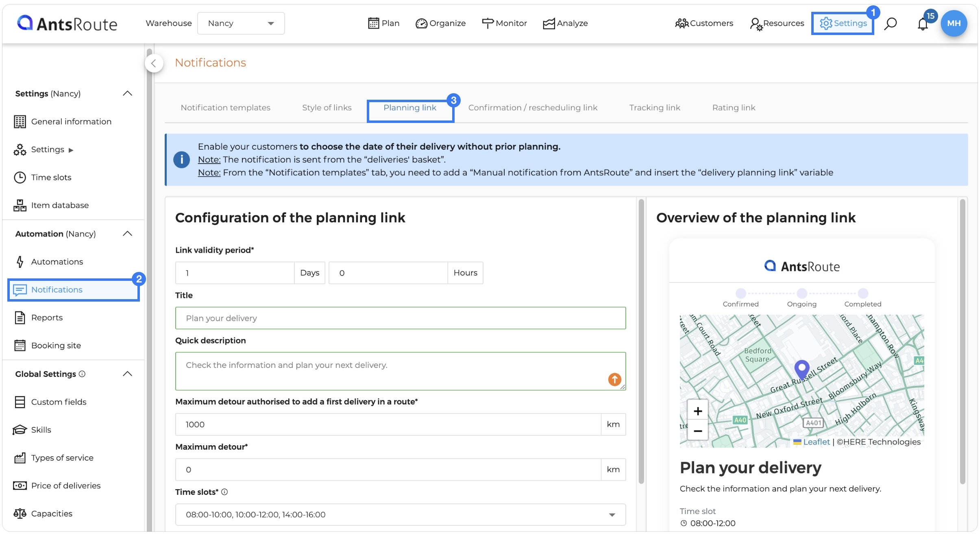Image resolution: width=980 pixels, height=534 pixels.
Task: Click the '08:00-12:00' time slot text
Action: (x=712, y=523)
